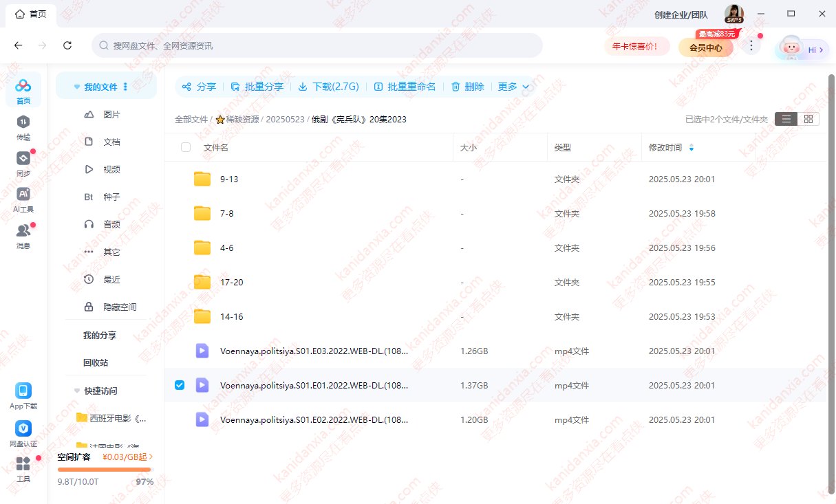836x504 pixels.
Task: Expand the 更多 more dropdown
Action: [513, 87]
